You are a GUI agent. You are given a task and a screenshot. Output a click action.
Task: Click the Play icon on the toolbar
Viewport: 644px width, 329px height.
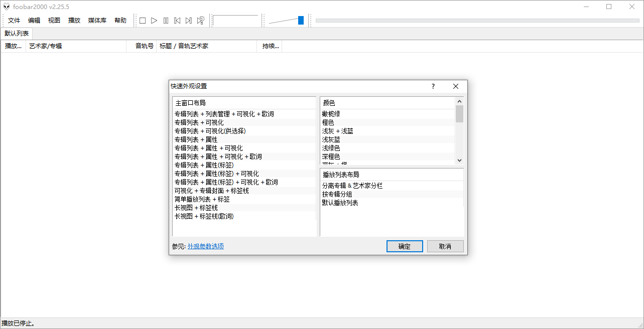154,20
